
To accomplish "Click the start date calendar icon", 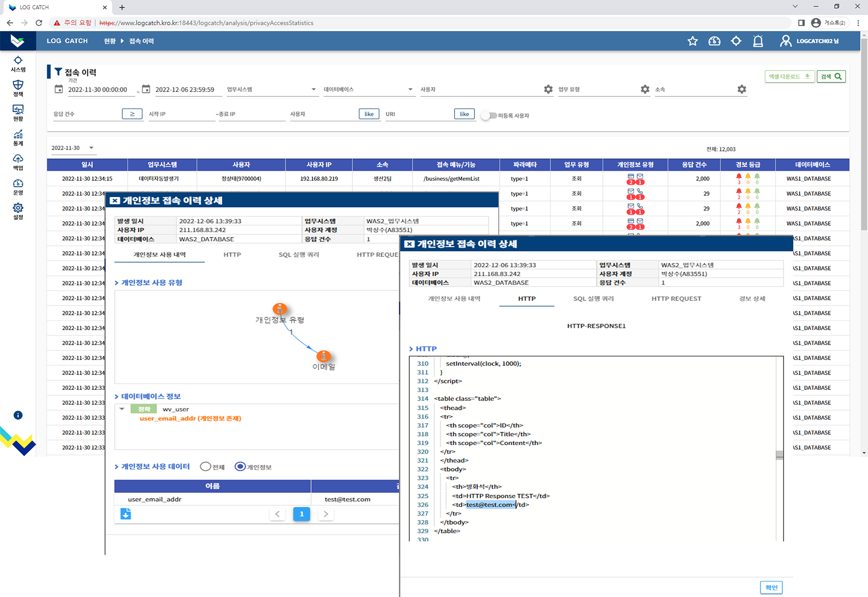I will click(x=59, y=89).
